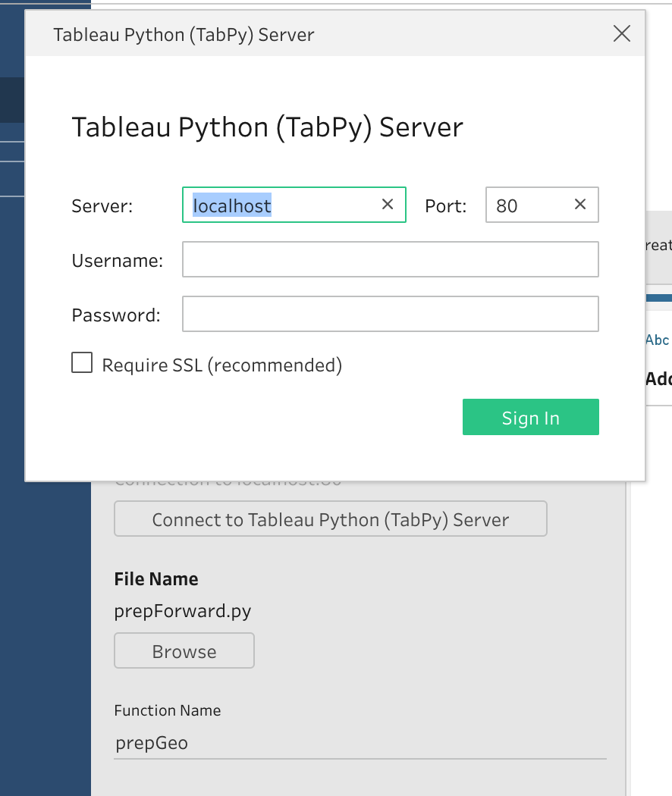Click the Username: label
Viewport: 672px width, 796px height.
(x=118, y=261)
